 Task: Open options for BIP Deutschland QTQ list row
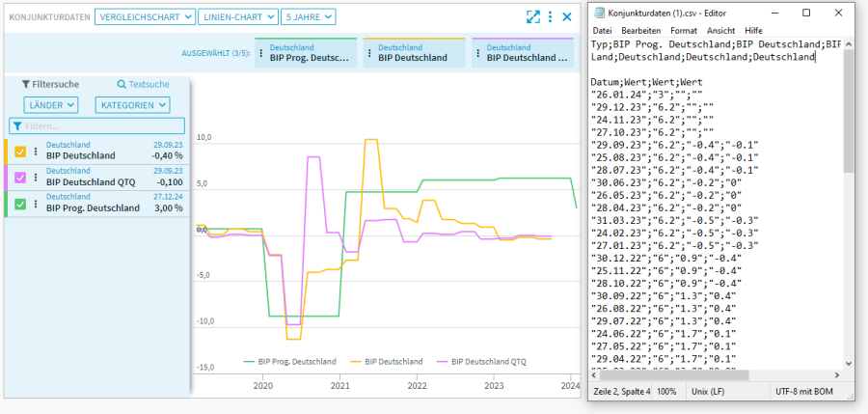coord(36,177)
